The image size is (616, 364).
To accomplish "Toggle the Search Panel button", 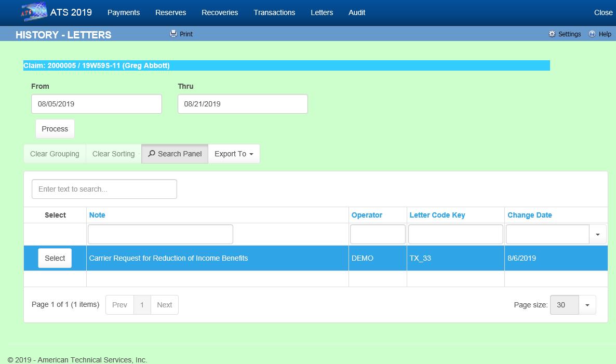I will 175,154.
